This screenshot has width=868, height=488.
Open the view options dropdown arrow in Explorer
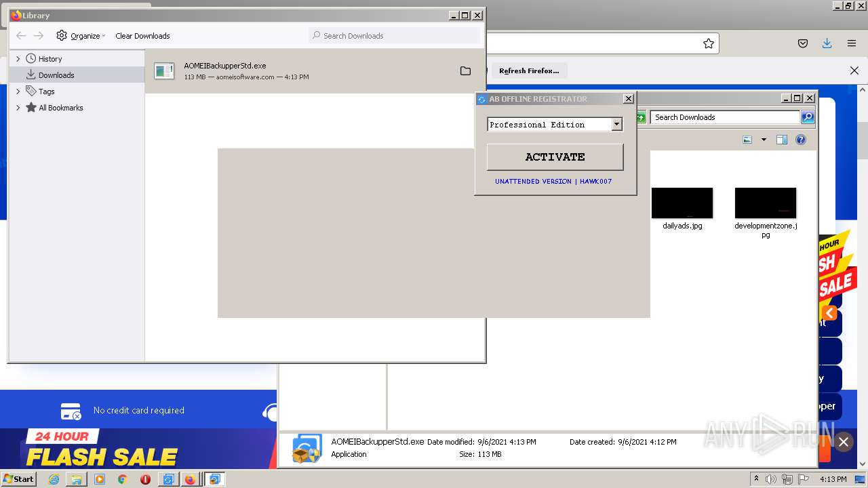coord(764,140)
